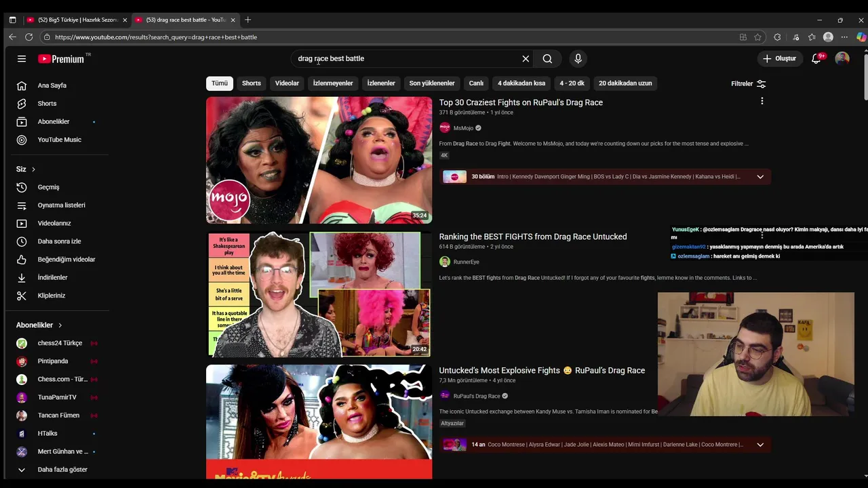Open the Filtreler filter options
Image resolution: width=868 pixels, height=488 pixels.
749,84
